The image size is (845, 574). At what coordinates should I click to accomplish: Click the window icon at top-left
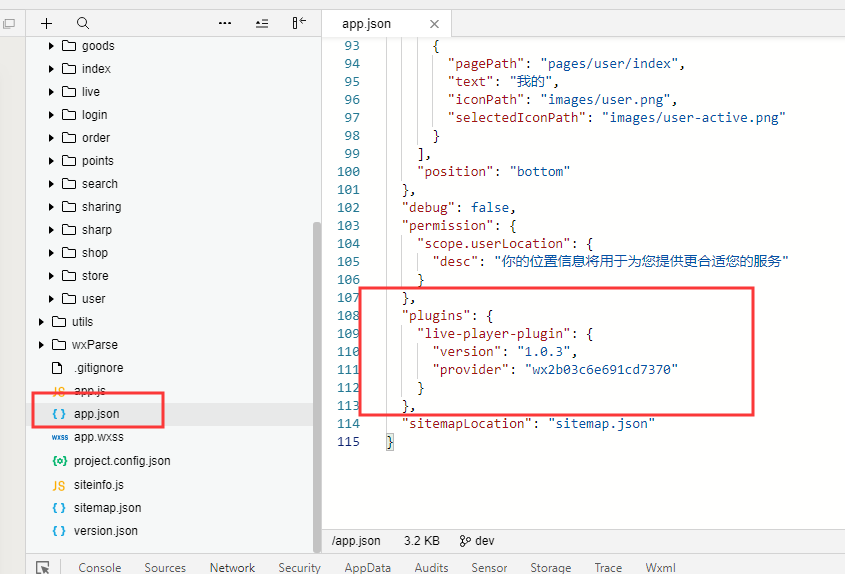click(9, 23)
